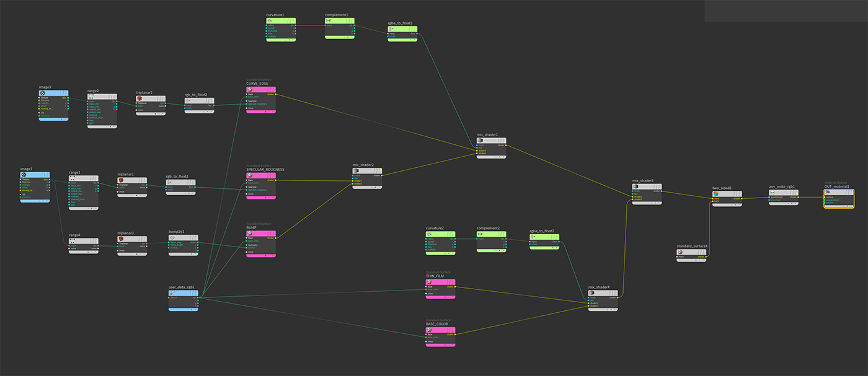Select the triplanar3 cube icon

pos(122,239)
